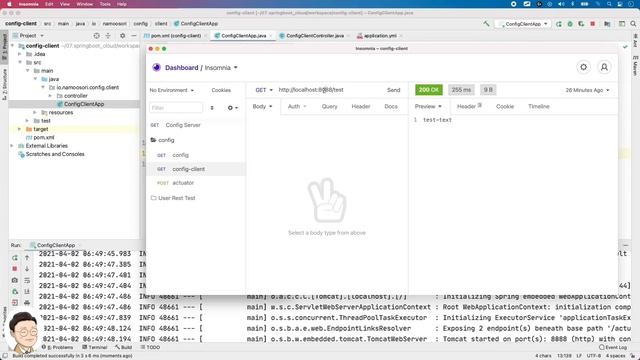Click the build hammer icon in IntelliJ toolbar
This screenshot has width=640, height=360.
point(486,24)
